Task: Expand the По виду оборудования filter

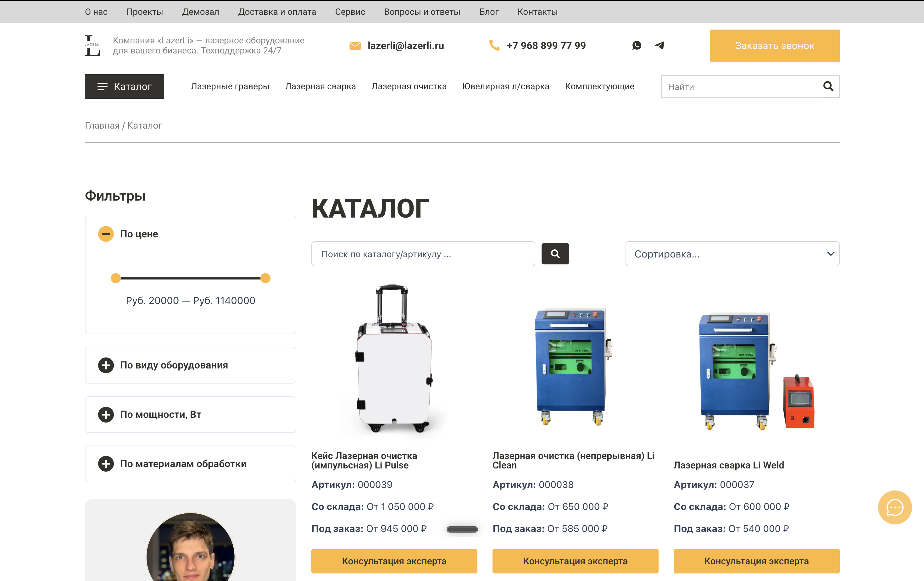Action: (106, 365)
